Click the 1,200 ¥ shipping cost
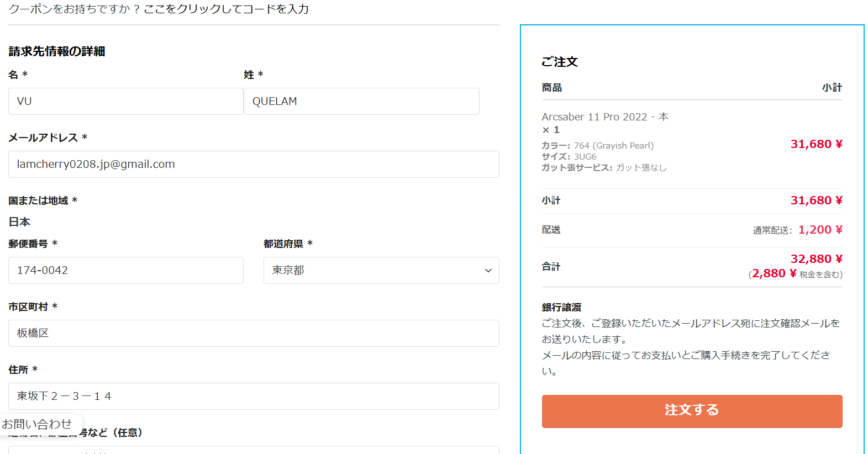The height and width of the screenshot is (454, 868). pyautogui.click(x=820, y=230)
